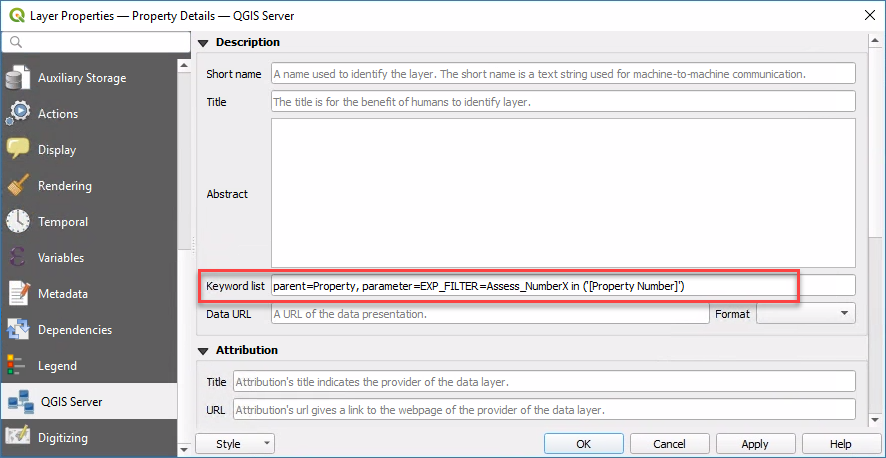
Task: Open the Variables epsilon icon
Action: 19,258
